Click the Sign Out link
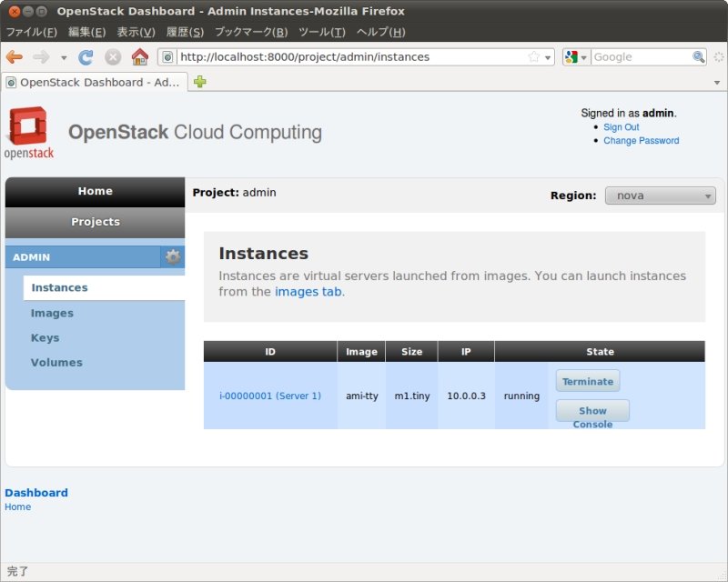This screenshot has width=728, height=582. click(x=622, y=127)
